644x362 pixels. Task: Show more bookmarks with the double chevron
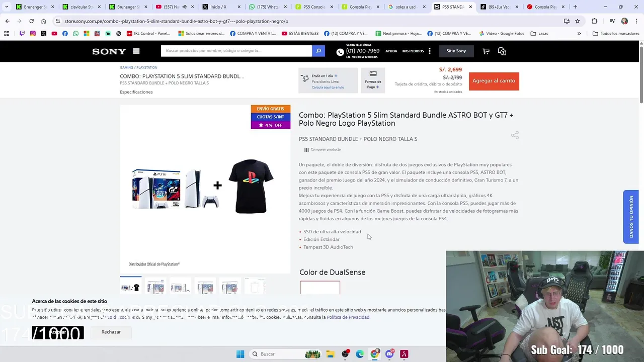pyautogui.click(x=579, y=33)
